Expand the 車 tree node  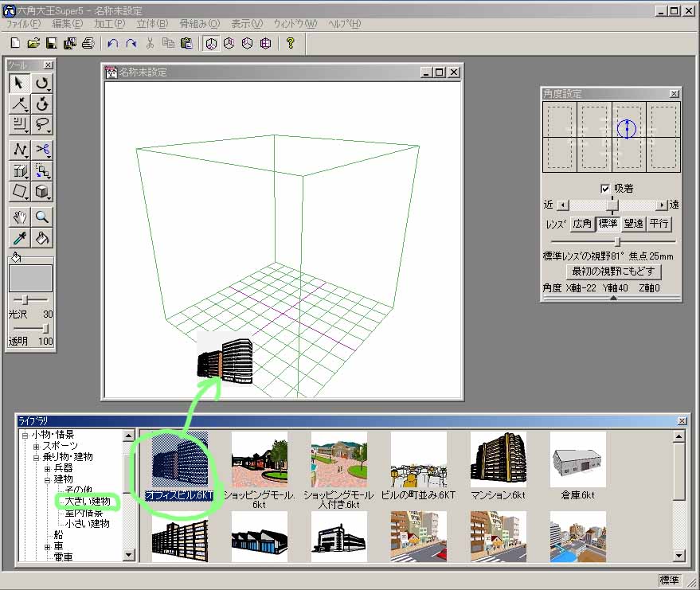(x=47, y=547)
